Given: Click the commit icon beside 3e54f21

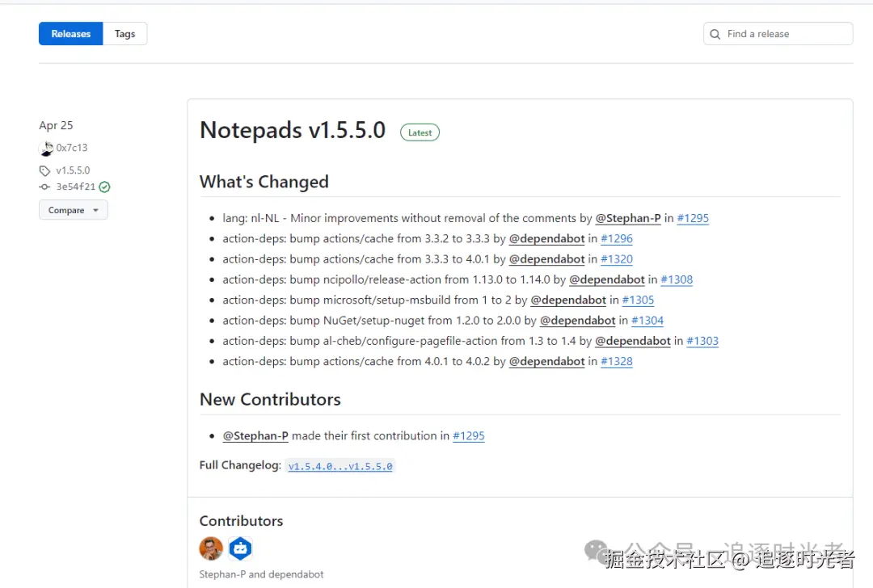Looking at the screenshot, I should pos(44,187).
